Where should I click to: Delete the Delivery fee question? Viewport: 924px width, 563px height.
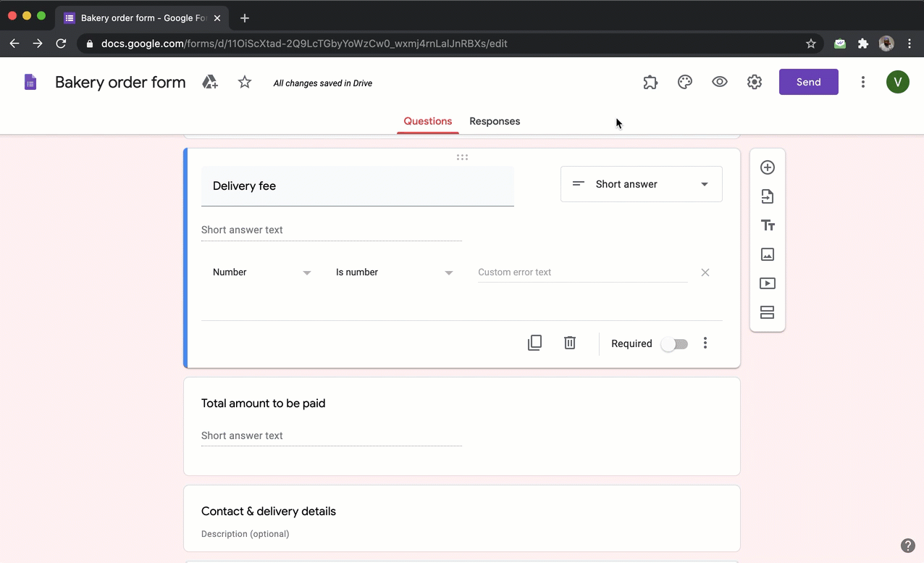569,342
